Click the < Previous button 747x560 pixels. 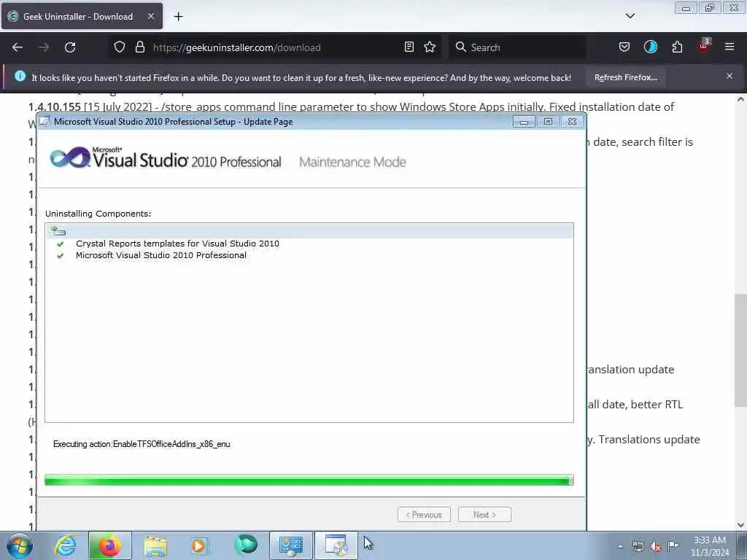pyautogui.click(x=424, y=515)
